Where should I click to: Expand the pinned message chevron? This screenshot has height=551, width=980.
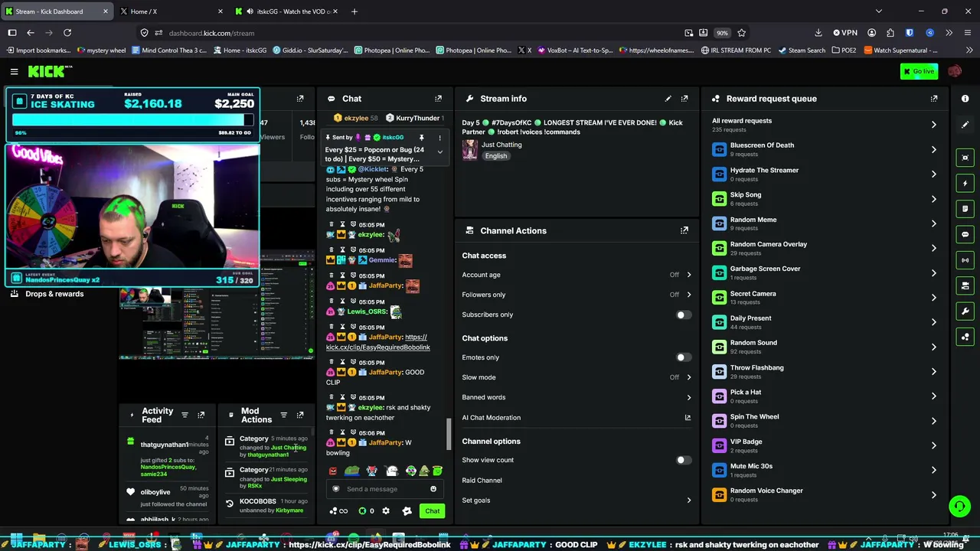439,152
